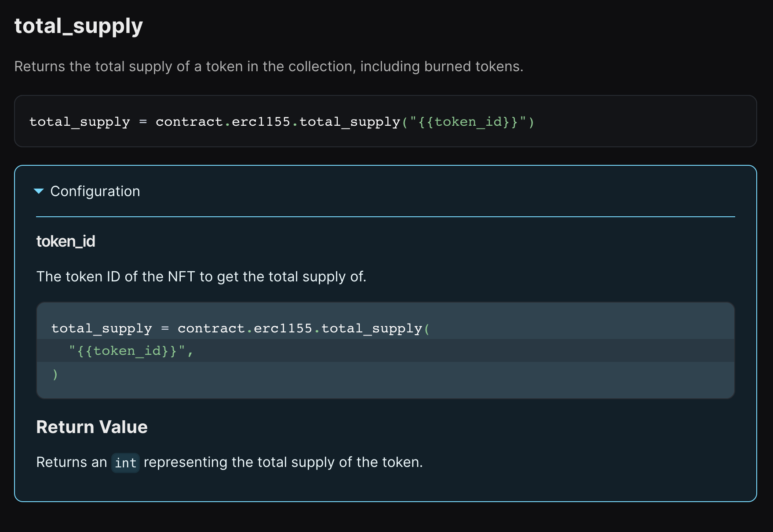Click the Configuration section label

click(x=95, y=191)
